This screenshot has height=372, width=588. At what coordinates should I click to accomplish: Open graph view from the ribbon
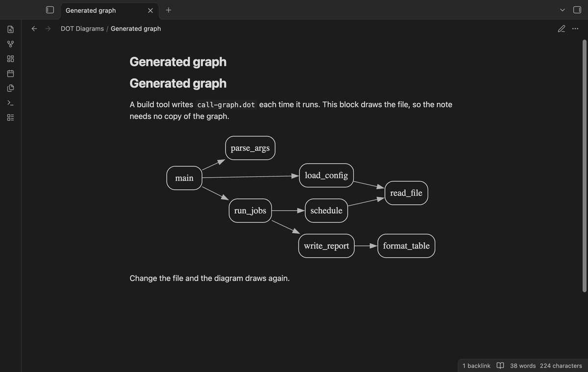coord(11,44)
